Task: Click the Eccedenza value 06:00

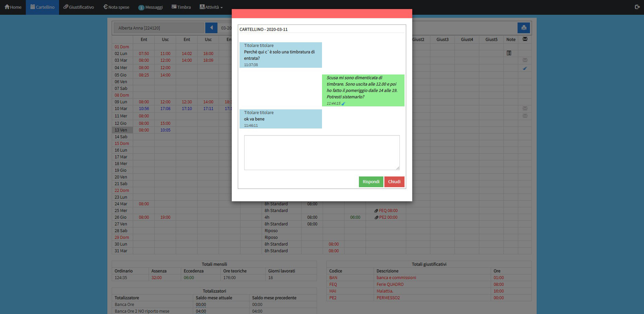Action: coord(189,277)
